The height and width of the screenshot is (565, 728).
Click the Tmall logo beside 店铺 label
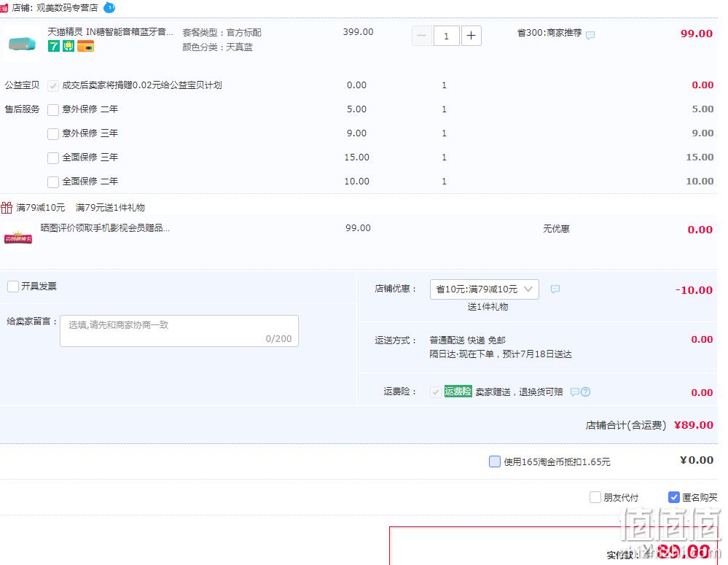tap(4, 8)
